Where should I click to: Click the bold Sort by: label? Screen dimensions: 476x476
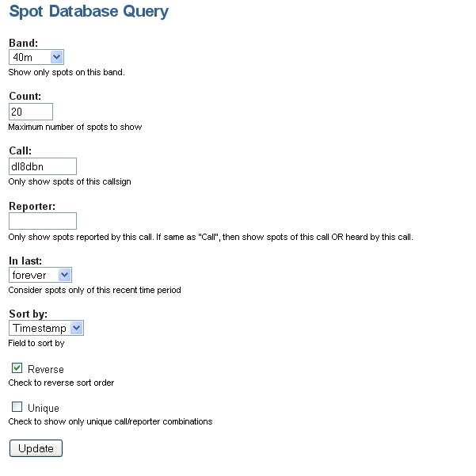point(29,314)
